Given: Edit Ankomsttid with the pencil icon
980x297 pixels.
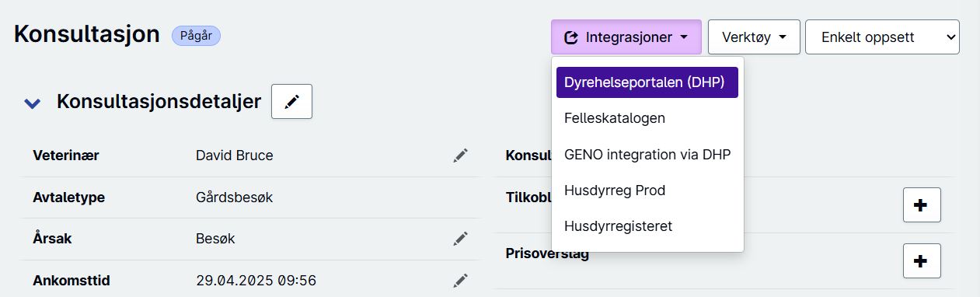Looking at the screenshot, I should (461, 280).
